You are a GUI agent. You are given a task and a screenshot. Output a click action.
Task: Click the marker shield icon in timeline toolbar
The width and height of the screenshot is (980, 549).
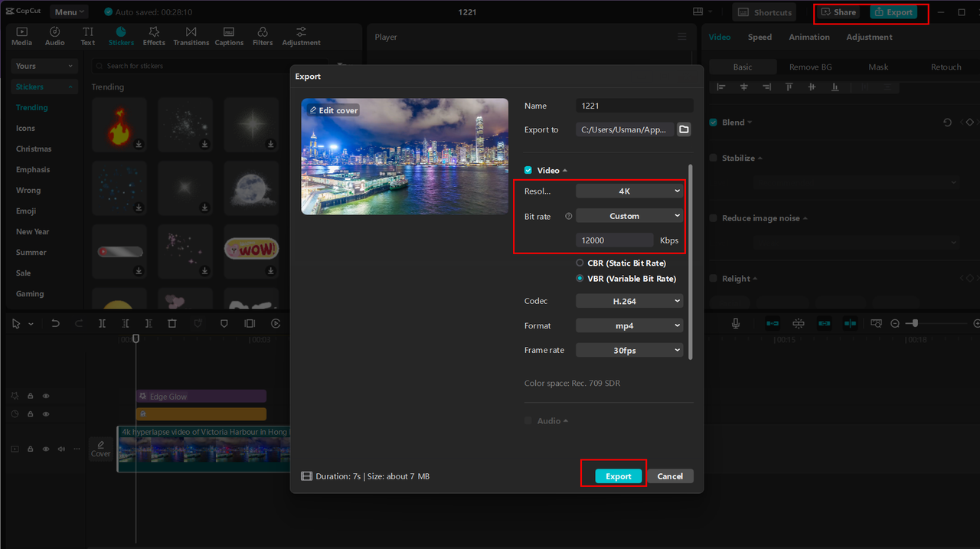(x=224, y=324)
